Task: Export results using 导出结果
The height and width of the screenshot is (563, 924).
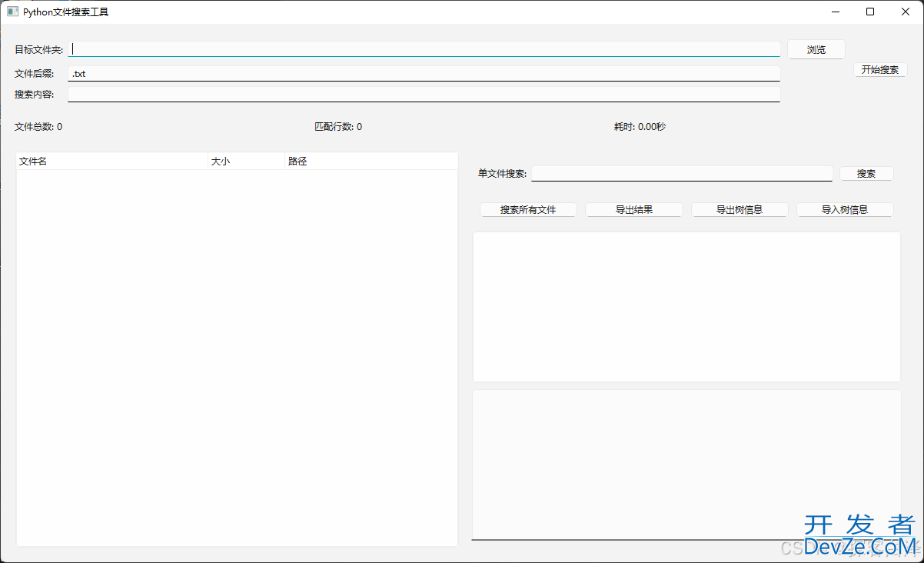Action: coord(634,210)
